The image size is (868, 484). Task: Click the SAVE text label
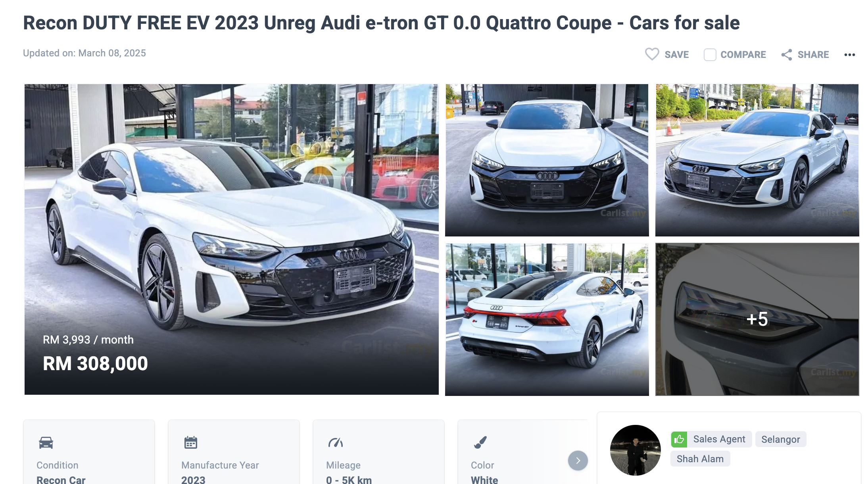pyautogui.click(x=677, y=55)
